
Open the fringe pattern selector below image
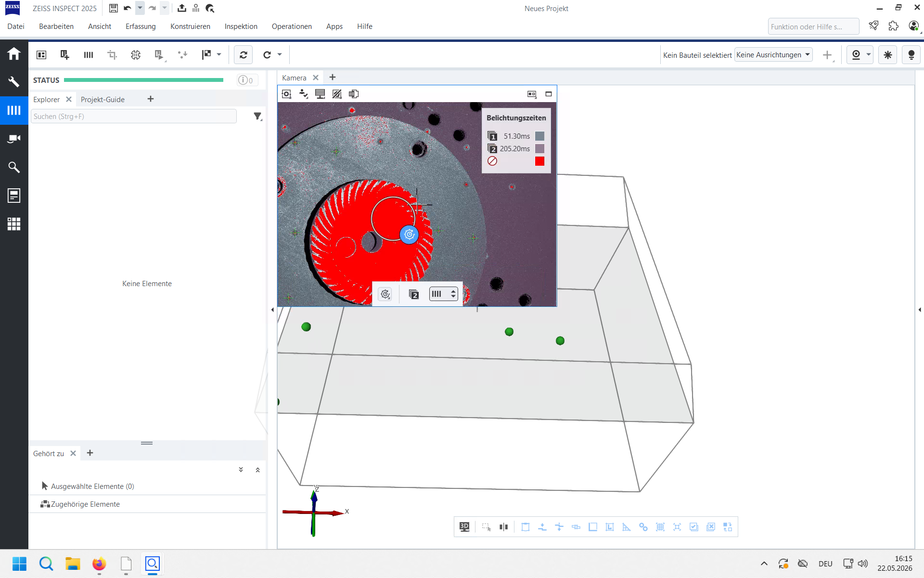coord(443,294)
